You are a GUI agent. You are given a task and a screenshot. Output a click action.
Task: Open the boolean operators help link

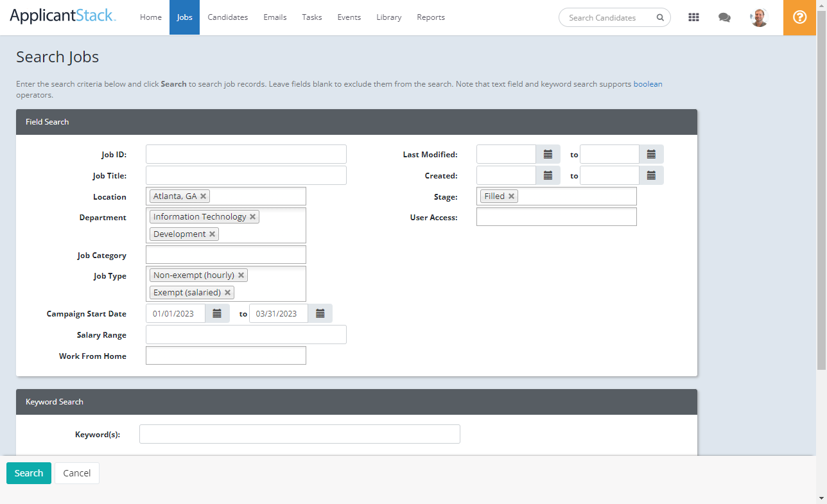pos(648,83)
